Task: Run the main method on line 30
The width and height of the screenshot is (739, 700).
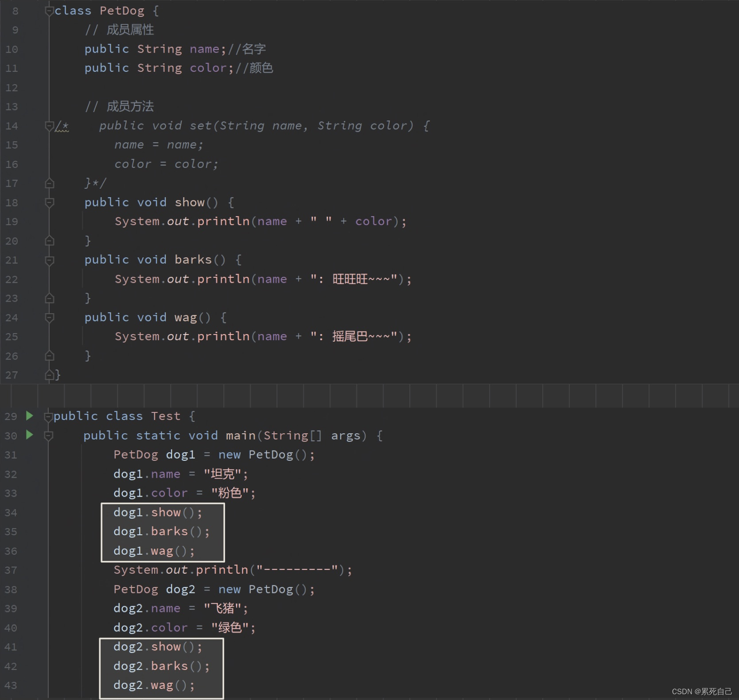Action: tap(29, 435)
